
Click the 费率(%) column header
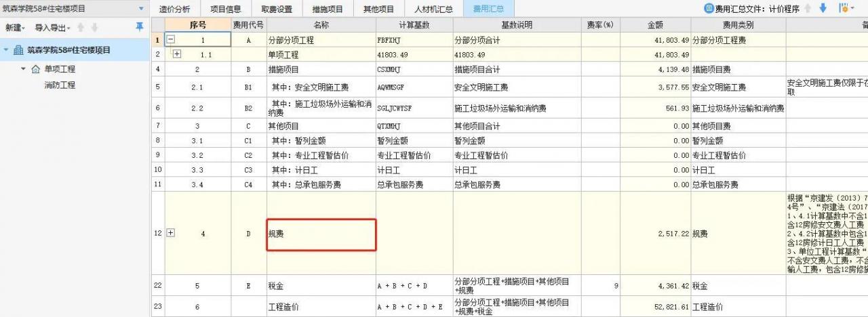coord(600,25)
